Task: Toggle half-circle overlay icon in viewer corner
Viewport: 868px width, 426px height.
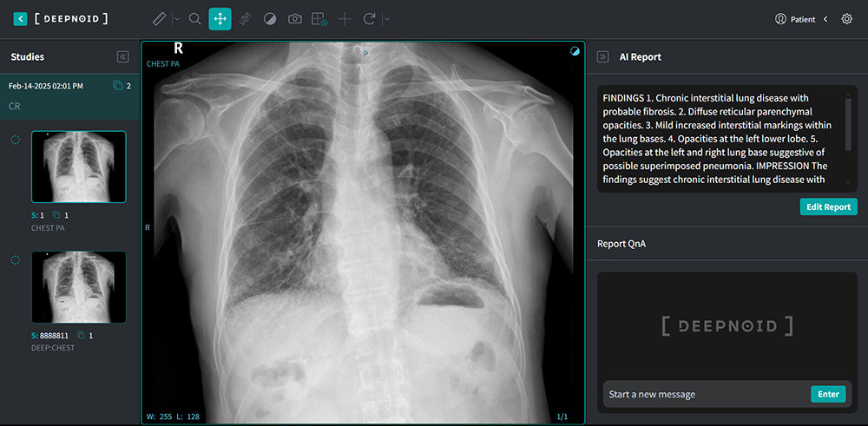Action: pyautogui.click(x=575, y=51)
